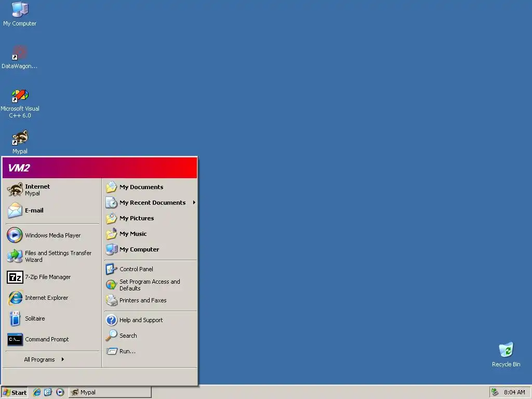Screen dimensions: 532x399
Task: Click All Programs label
Action: pos(39,360)
